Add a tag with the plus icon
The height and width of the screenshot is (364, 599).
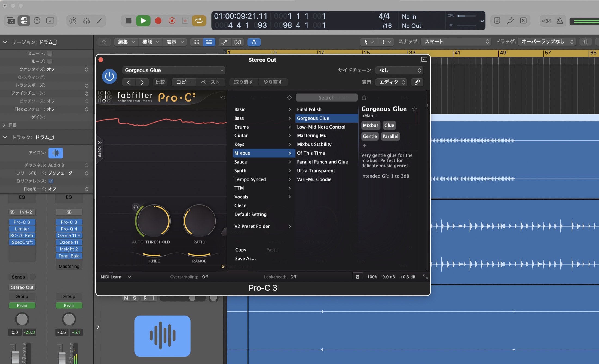tap(364, 145)
